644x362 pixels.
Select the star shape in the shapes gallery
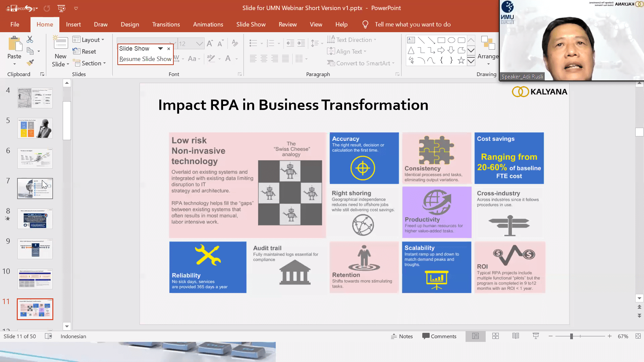pos(461,60)
